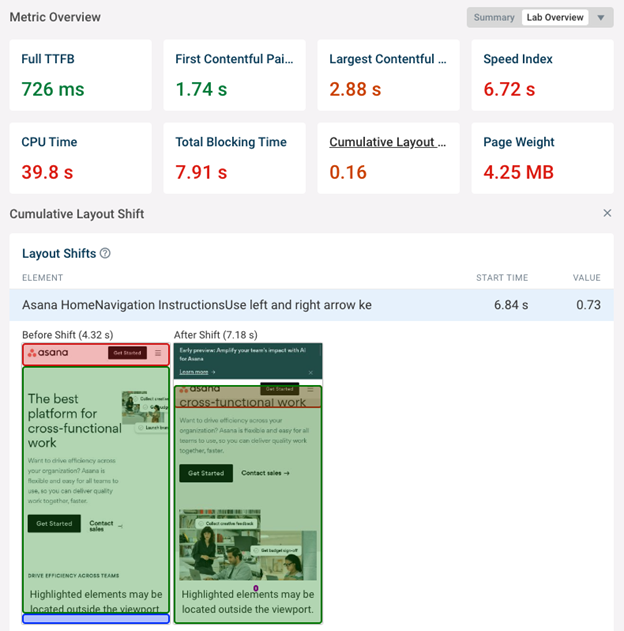The image size is (624, 631).
Task: Click the VALUE column header
Action: click(x=587, y=278)
